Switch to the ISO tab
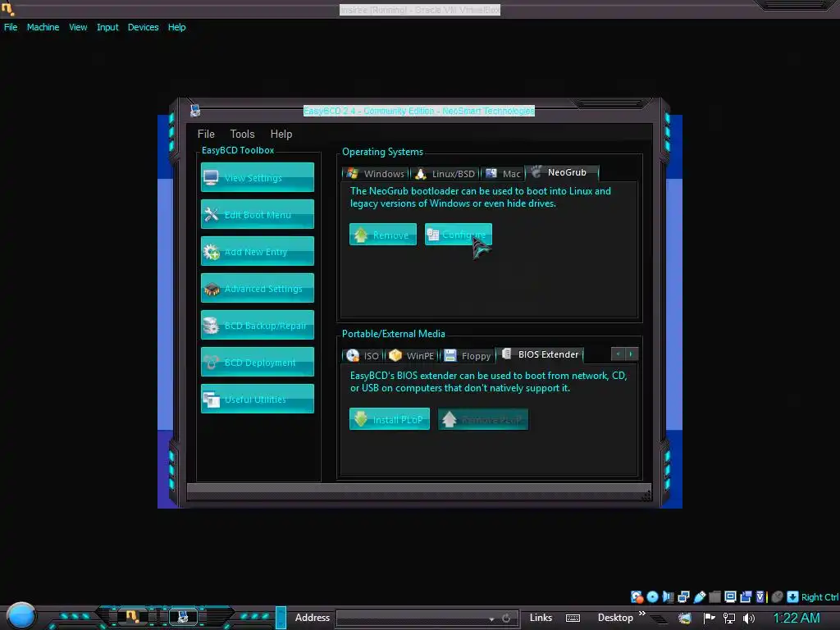Screen dimensions: 840x630 [363, 356]
